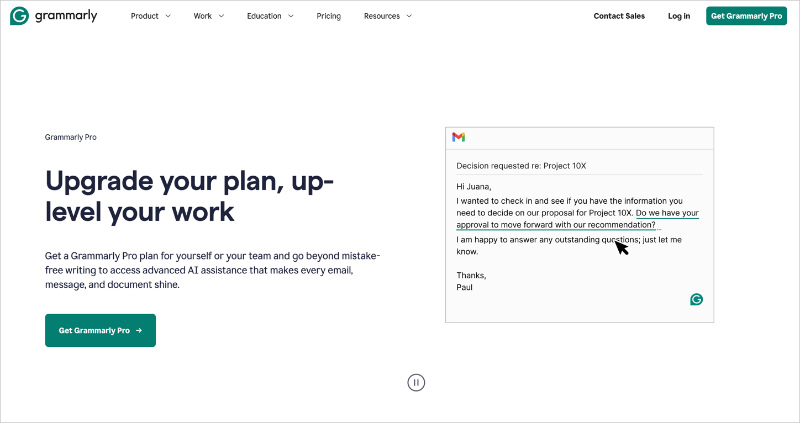Click the greeting 'Hi Juana,' in the email
Viewport: 800px width, 423px height.
pyautogui.click(x=473, y=187)
